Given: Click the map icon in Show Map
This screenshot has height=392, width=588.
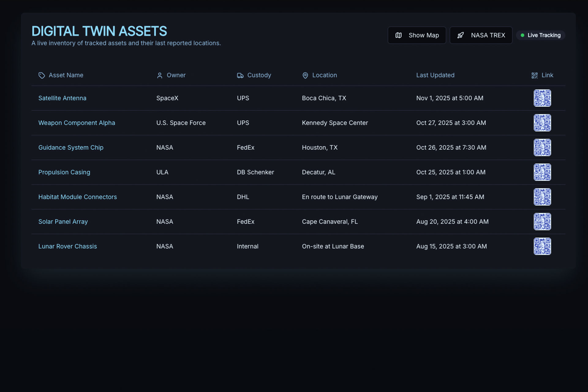Looking at the screenshot, I should (398, 35).
